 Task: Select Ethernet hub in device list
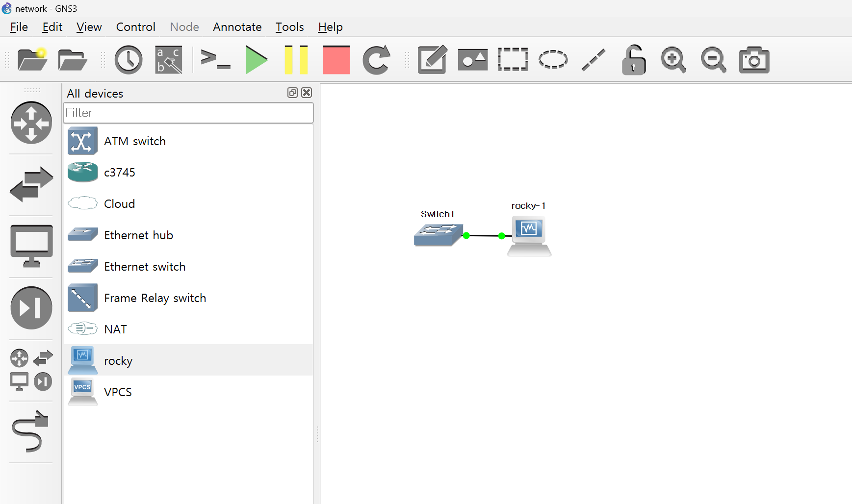(188, 235)
